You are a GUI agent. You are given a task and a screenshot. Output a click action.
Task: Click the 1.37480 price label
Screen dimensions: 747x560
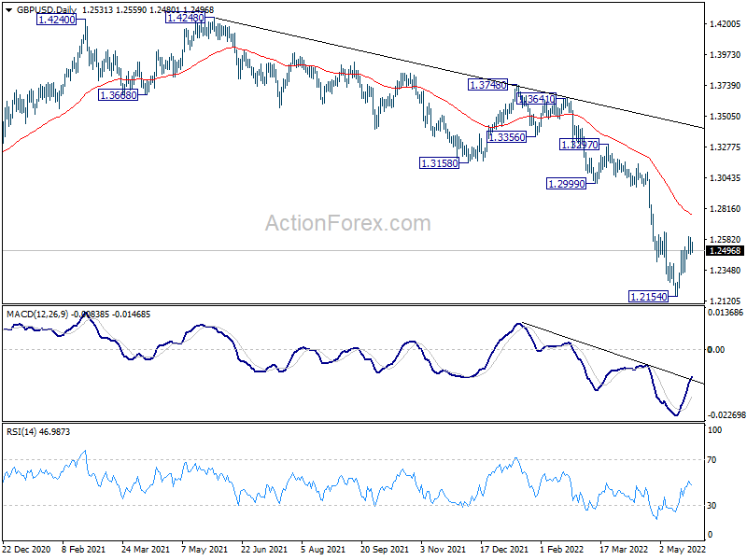pos(488,85)
